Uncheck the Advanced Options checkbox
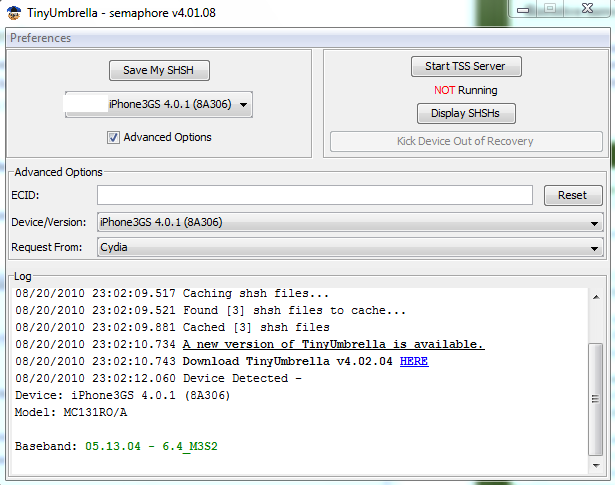Viewport: 615px width, 485px height. 114,137
